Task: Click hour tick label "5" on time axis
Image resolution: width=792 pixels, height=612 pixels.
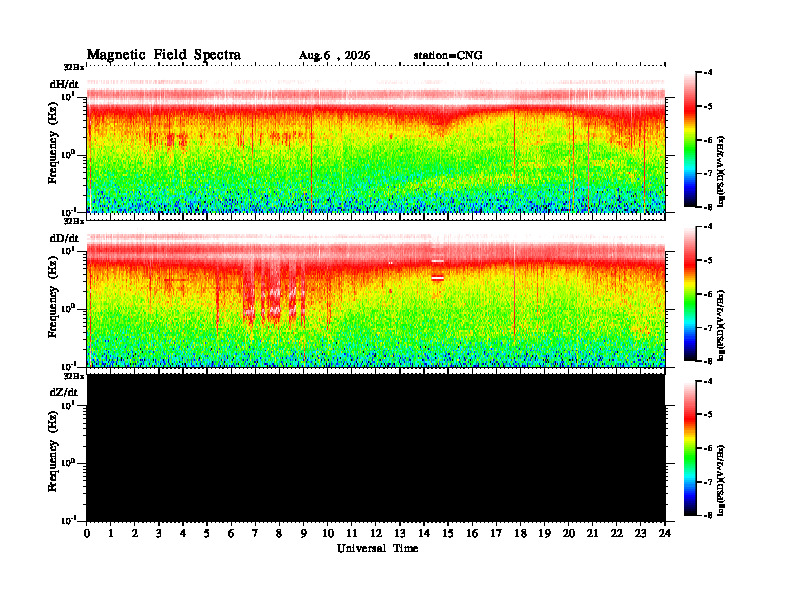Action: [x=207, y=533]
